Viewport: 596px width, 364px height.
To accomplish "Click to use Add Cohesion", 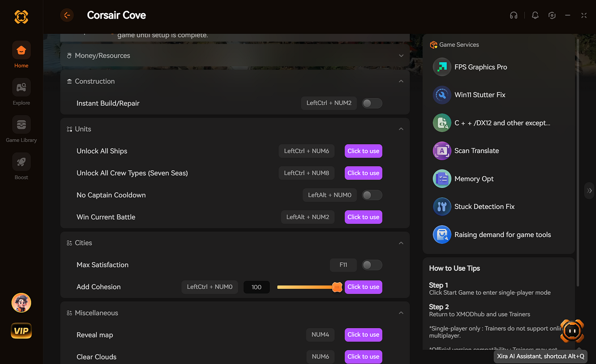I will pos(364,287).
